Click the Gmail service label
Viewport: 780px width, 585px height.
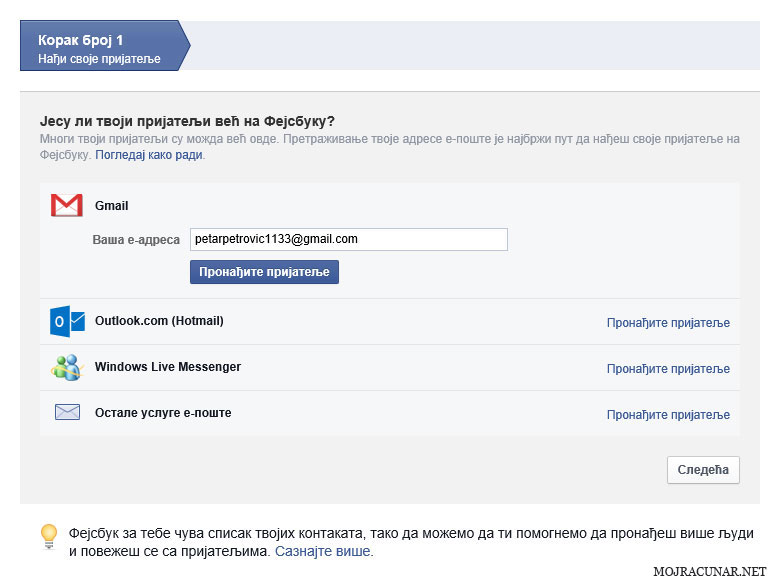(x=111, y=206)
